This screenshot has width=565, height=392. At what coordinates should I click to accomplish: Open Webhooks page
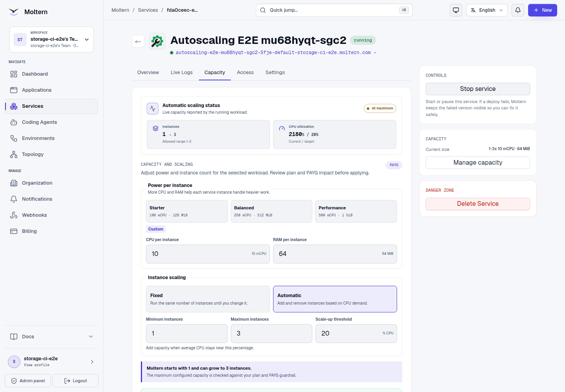click(51, 215)
